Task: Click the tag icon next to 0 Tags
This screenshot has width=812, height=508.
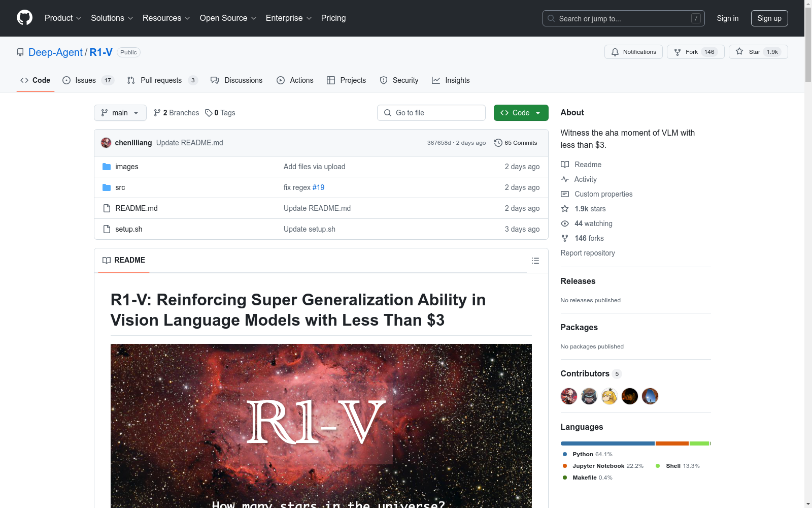Action: click(x=209, y=113)
